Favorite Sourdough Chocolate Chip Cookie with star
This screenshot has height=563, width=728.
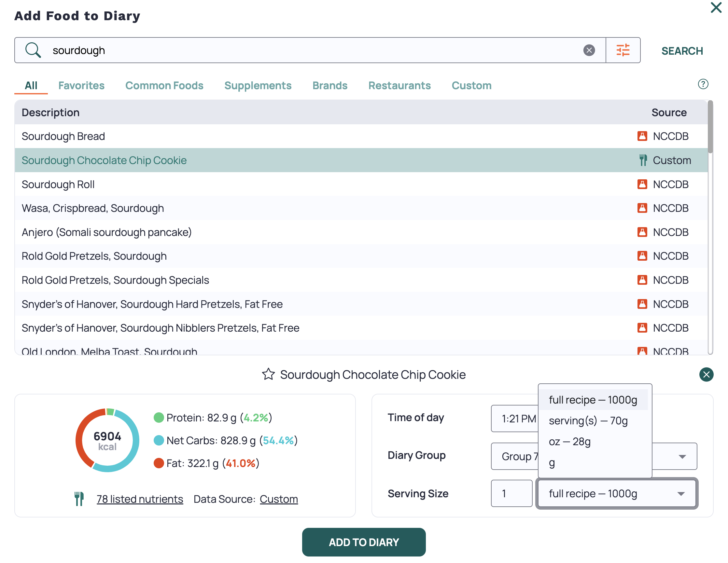coord(268,375)
